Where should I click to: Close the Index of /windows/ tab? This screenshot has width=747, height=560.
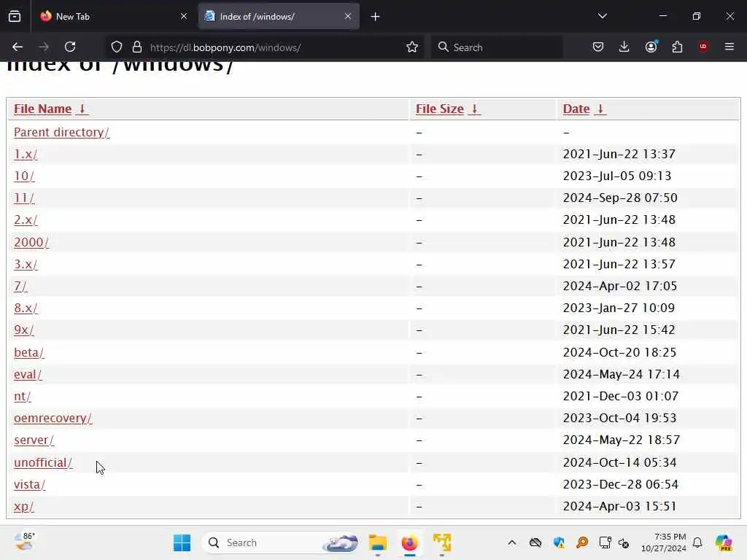pyautogui.click(x=348, y=16)
